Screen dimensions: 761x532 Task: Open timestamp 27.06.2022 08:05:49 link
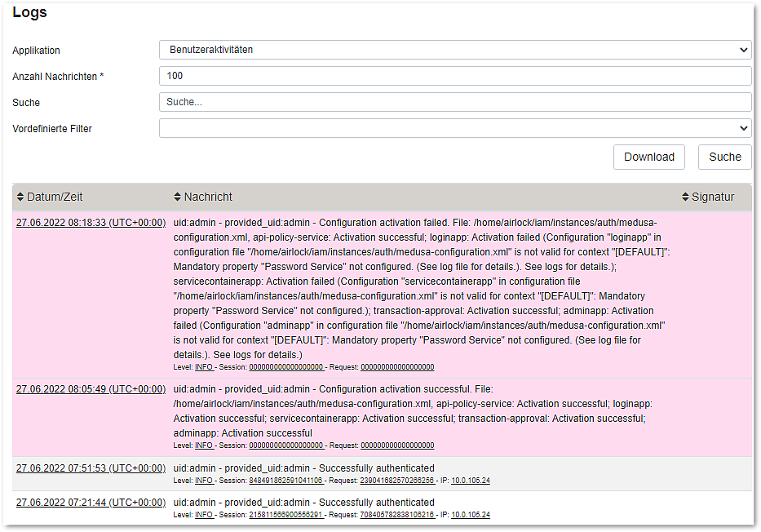91,389
